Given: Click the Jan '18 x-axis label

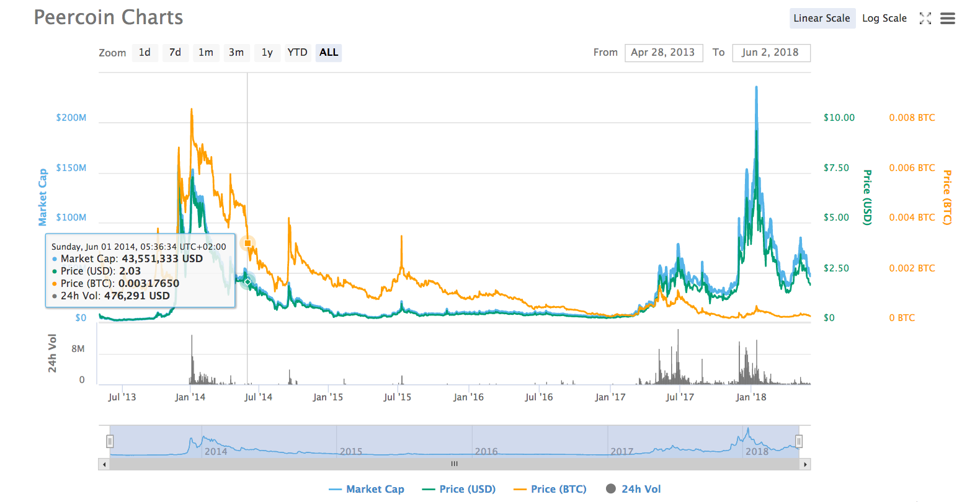Looking at the screenshot, I should point(751,397).
